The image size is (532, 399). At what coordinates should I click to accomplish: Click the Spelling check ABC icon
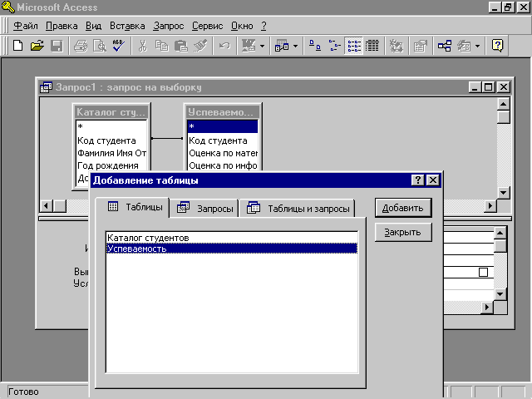pos(119,46)
